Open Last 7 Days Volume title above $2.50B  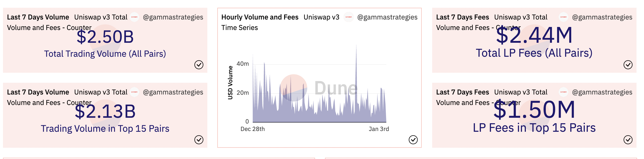pyautogui.click(x=38, y=17)
